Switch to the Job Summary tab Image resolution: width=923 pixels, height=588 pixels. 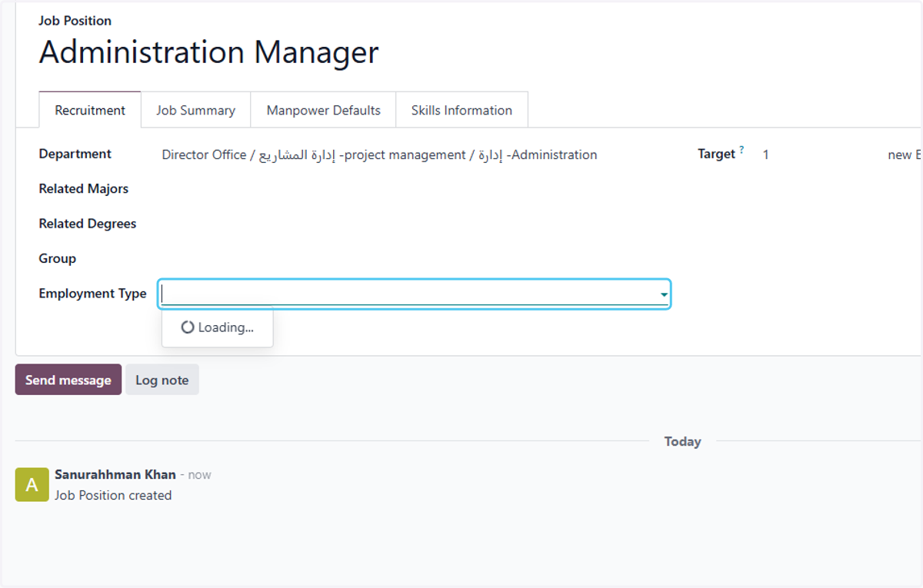pos(195,110)
